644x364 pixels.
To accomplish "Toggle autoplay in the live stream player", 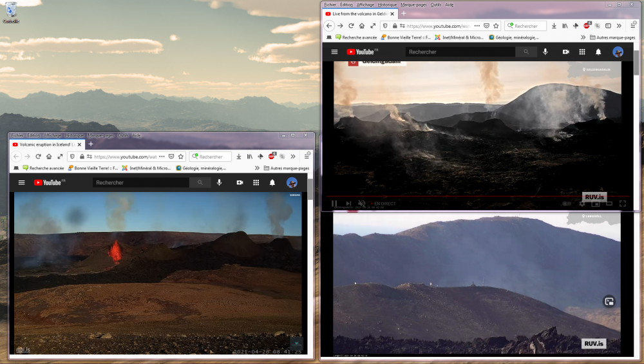I will click(567, 204).
